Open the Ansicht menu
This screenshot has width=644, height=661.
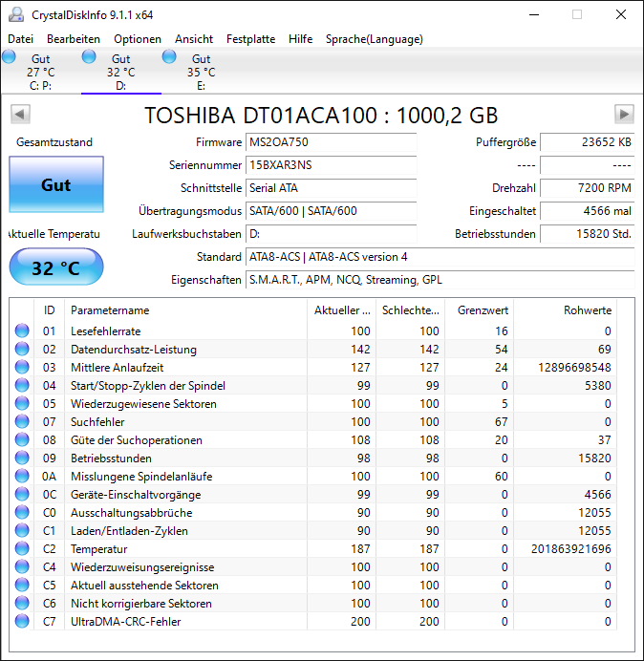tap(194, 39)
